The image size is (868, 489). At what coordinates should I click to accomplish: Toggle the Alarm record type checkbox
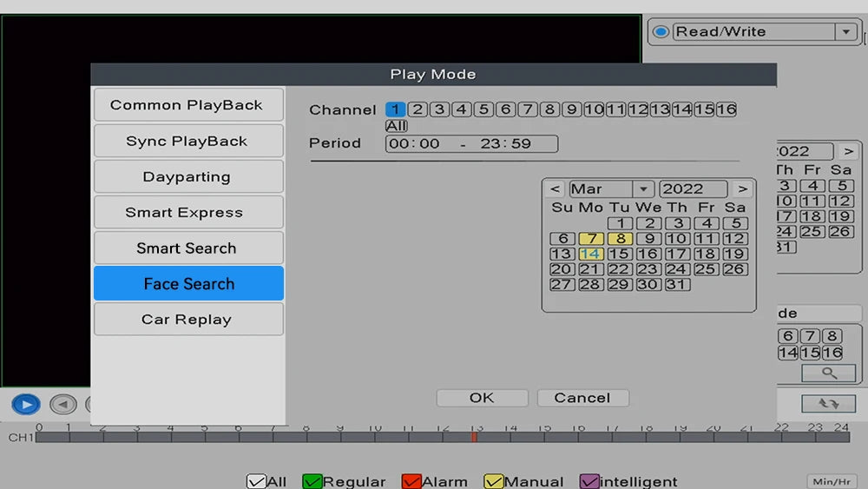click(411, 481)
